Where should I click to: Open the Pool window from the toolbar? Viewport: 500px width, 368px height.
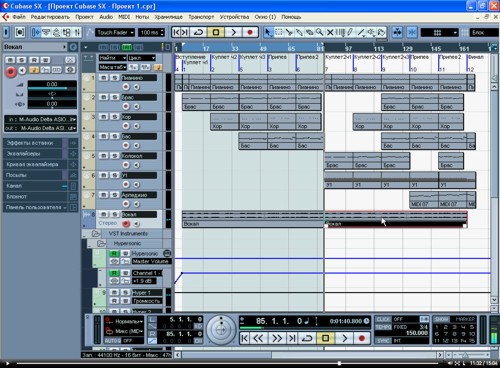click(x=67, y=32)
